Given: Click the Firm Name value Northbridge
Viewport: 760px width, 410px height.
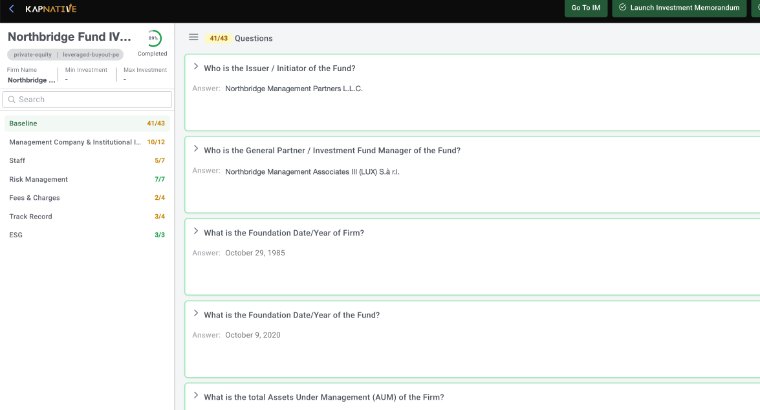Looking at the screenshot, I should pyautogui.click(x=31, y=80).
